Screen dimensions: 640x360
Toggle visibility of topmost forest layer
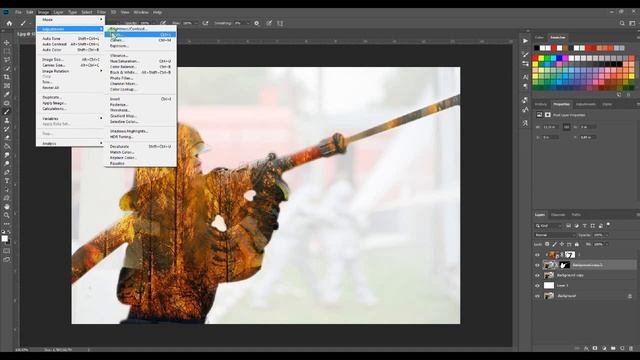pyautogui.click(x=537, y=255)
